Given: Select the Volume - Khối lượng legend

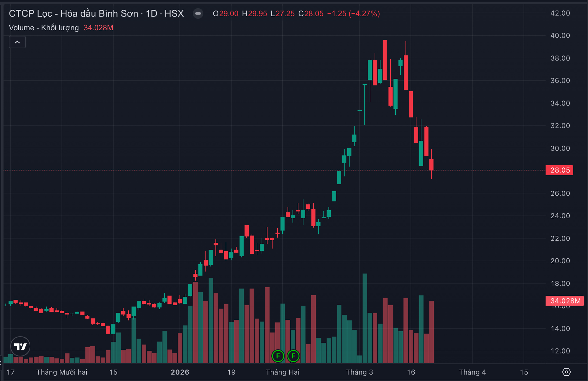Looking at the screenshot, I should coord(43,28).
